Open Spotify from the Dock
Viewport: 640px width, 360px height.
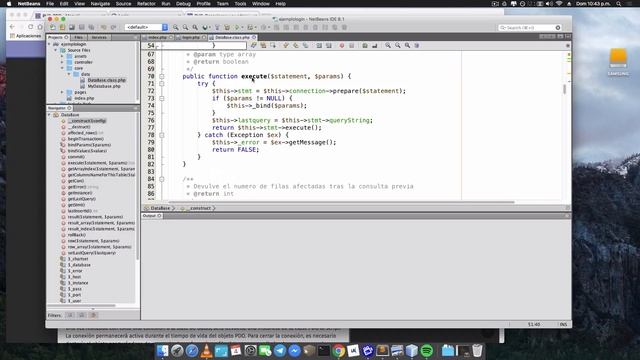(427, 351)
